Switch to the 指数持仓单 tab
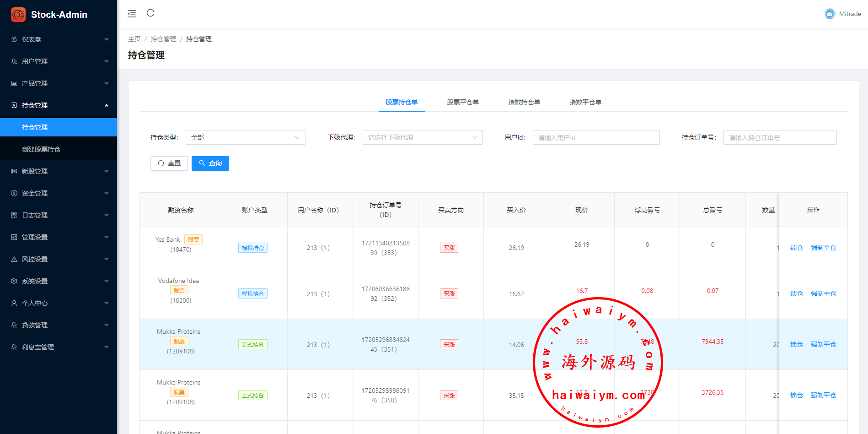868x434 pixels. [x=524, y=102]
